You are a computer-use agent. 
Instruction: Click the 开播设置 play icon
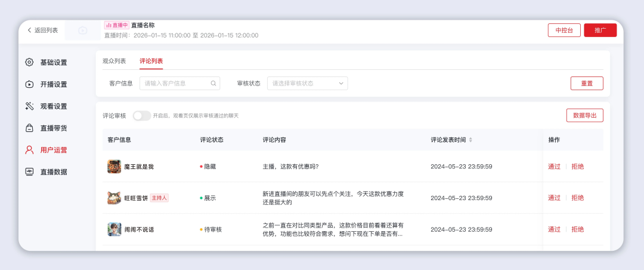pyautogui.click(x=29, y=84)
